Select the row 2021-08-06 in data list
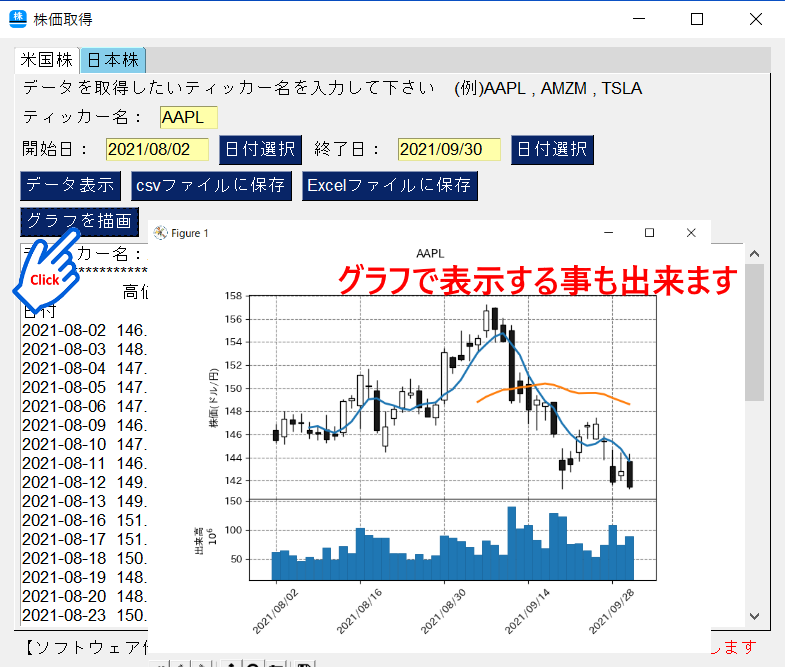 [84, 407]
